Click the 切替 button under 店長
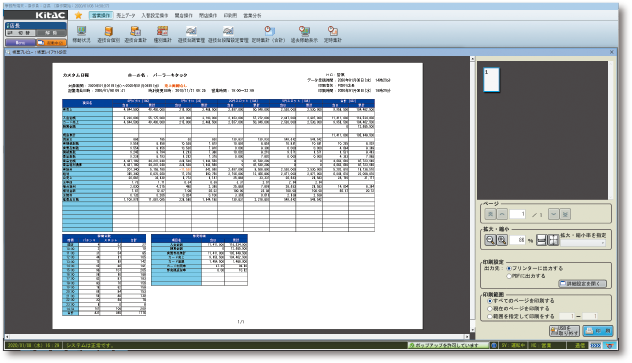The width and height of the screenshot is (632, 363). click(20, 33)
